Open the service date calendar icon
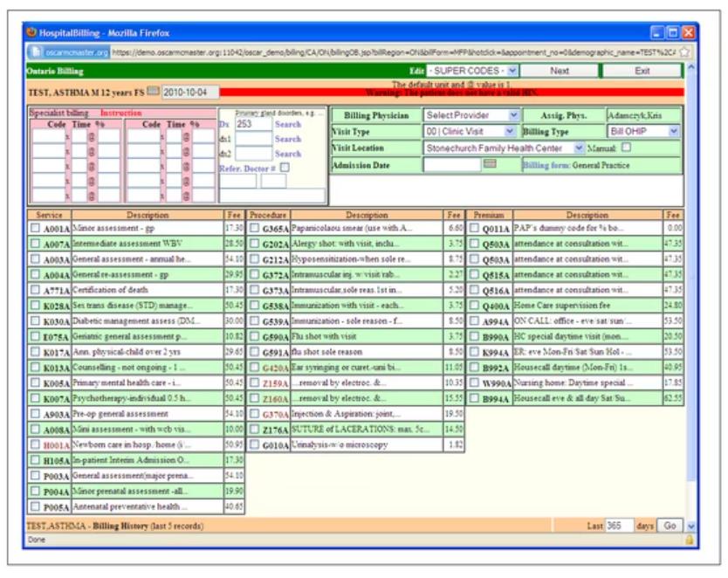 pyautogui.click(x=154, y=91)
